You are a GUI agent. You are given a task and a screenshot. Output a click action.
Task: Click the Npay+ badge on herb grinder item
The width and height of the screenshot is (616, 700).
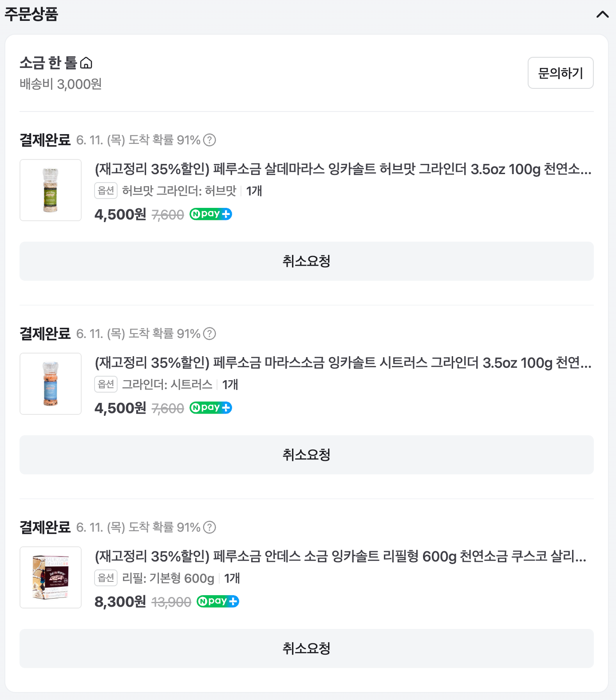point(211,214)
